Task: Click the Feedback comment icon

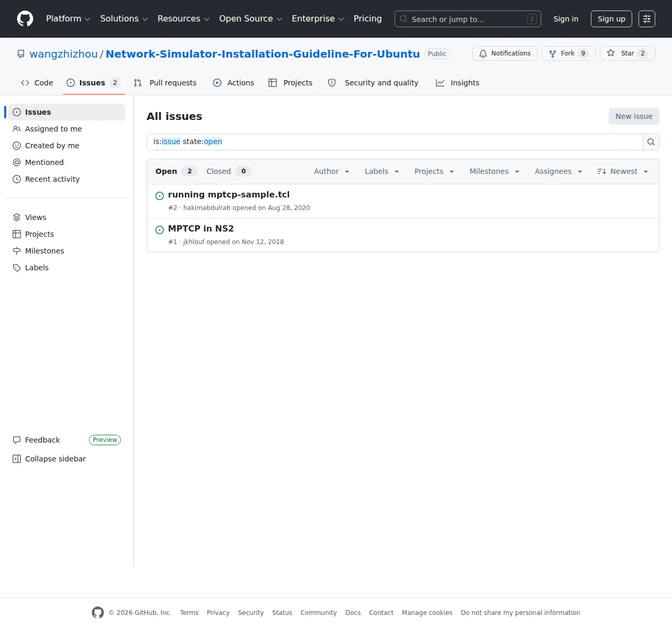Action: (x=17, y=440)
